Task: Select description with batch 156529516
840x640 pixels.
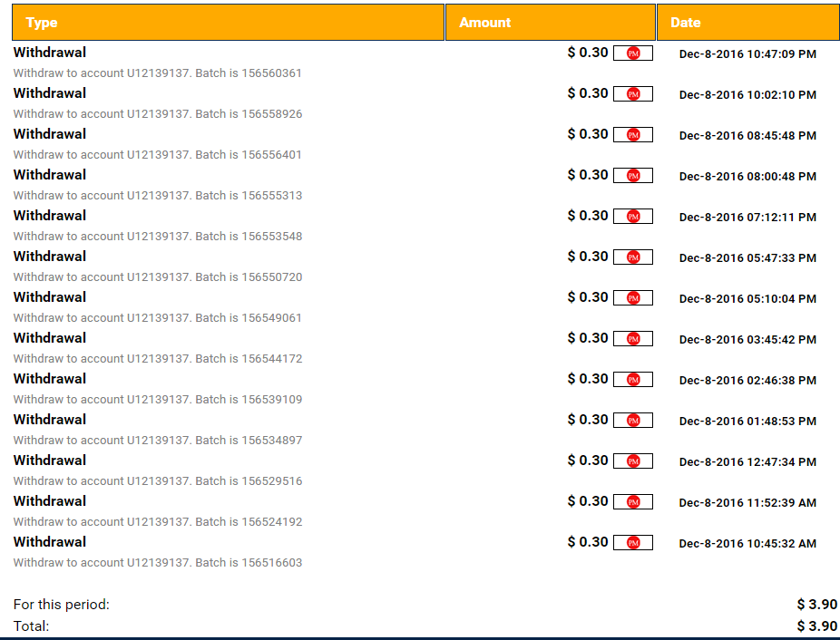Action: coord(158,480)
